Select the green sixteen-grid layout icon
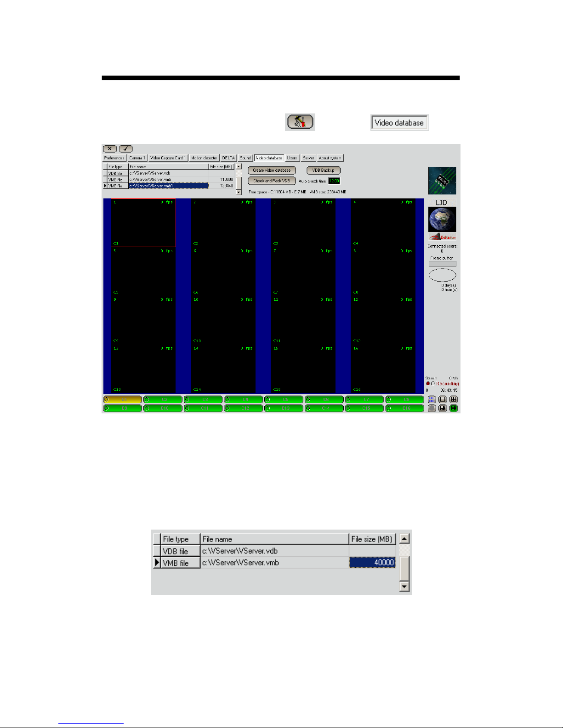This screenshot has height=728, width=563. pyautogui.click(x=454, y=408)
